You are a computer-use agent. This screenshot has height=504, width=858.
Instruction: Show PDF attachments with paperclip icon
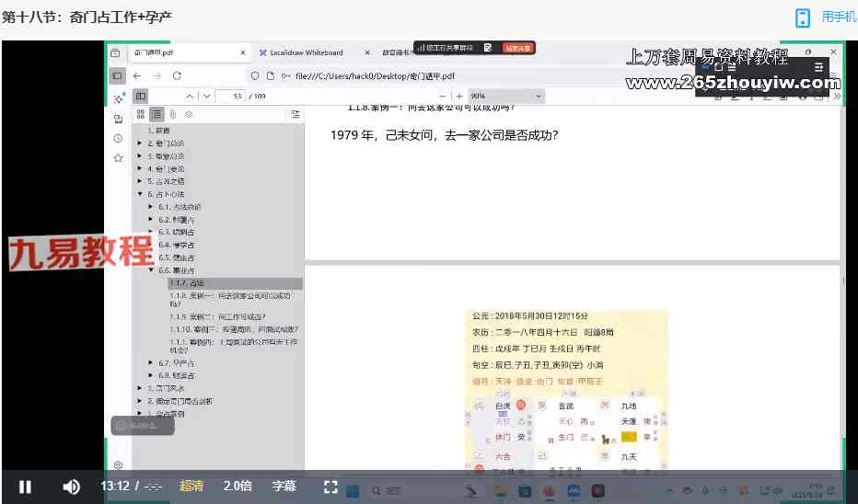(x=172, y=114)
